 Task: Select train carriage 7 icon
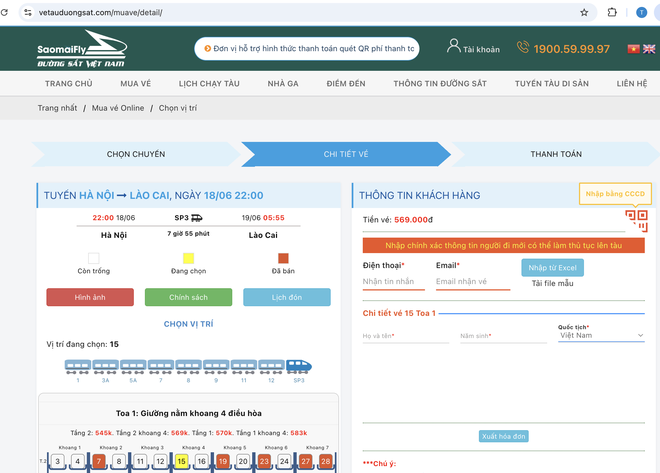(x=161, y=367)
